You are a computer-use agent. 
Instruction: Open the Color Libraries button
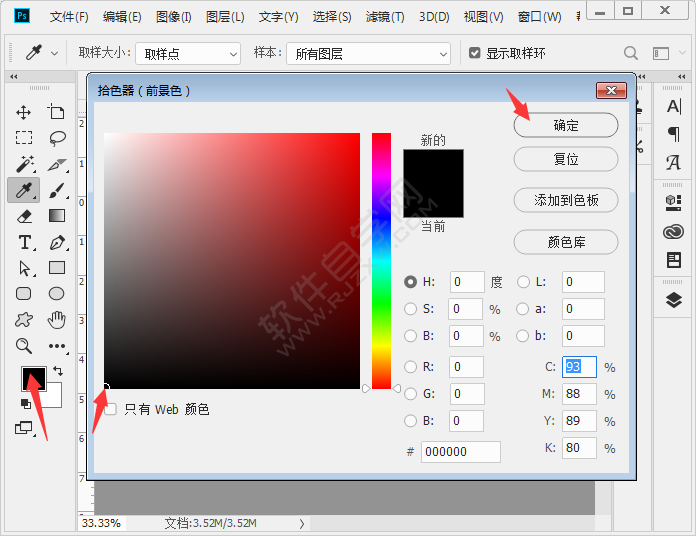(566, 242)
